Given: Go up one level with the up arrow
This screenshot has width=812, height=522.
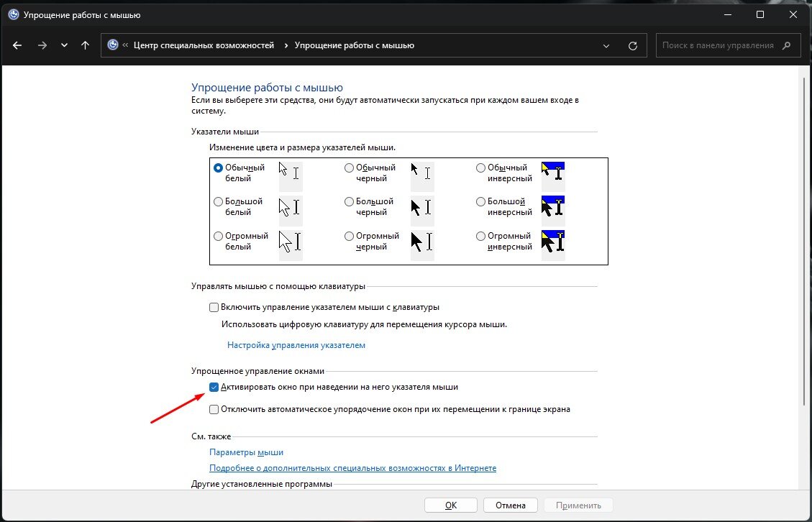Looking at the screenshot, I should pyautogui.click(x=86, y=45).
